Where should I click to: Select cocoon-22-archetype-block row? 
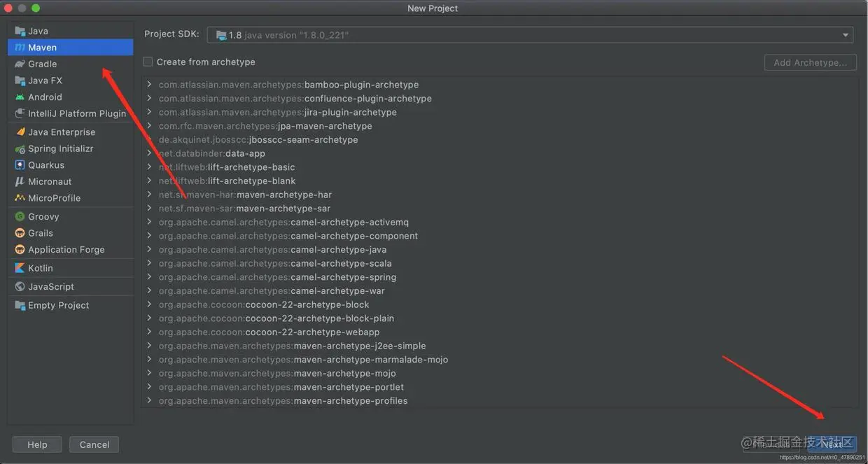(x=500, y=305)
